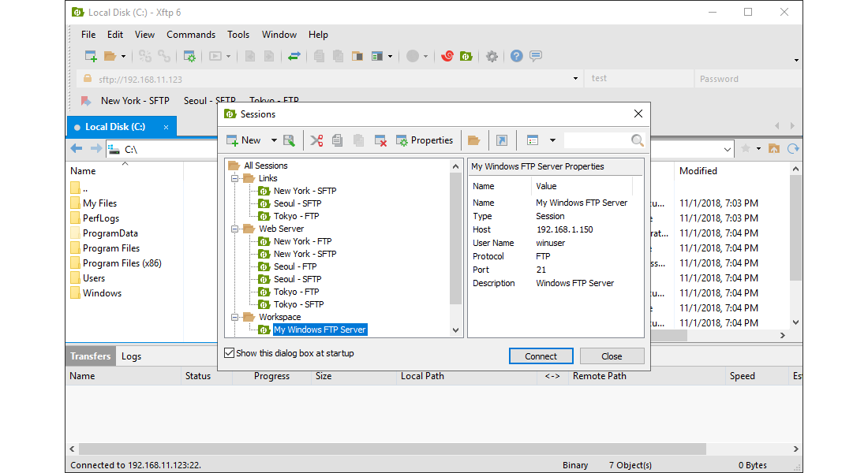This screenshot has width=868, height=473.
Task: Click the Save As icon beside New
Action: [x=289, y=140]
